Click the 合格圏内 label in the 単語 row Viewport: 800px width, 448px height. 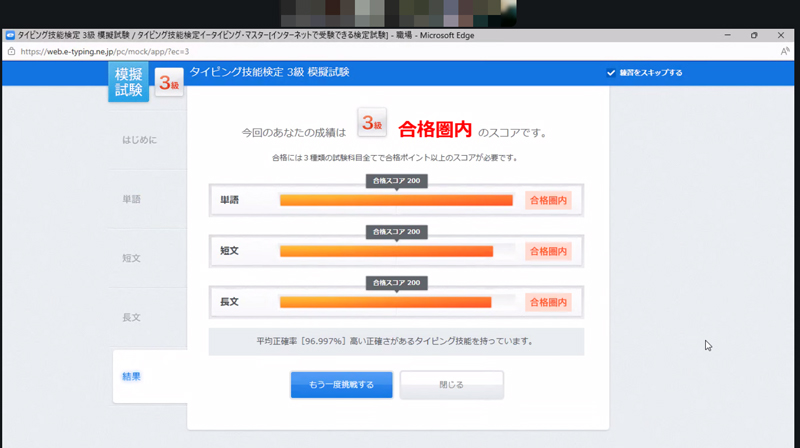point(548,200)
